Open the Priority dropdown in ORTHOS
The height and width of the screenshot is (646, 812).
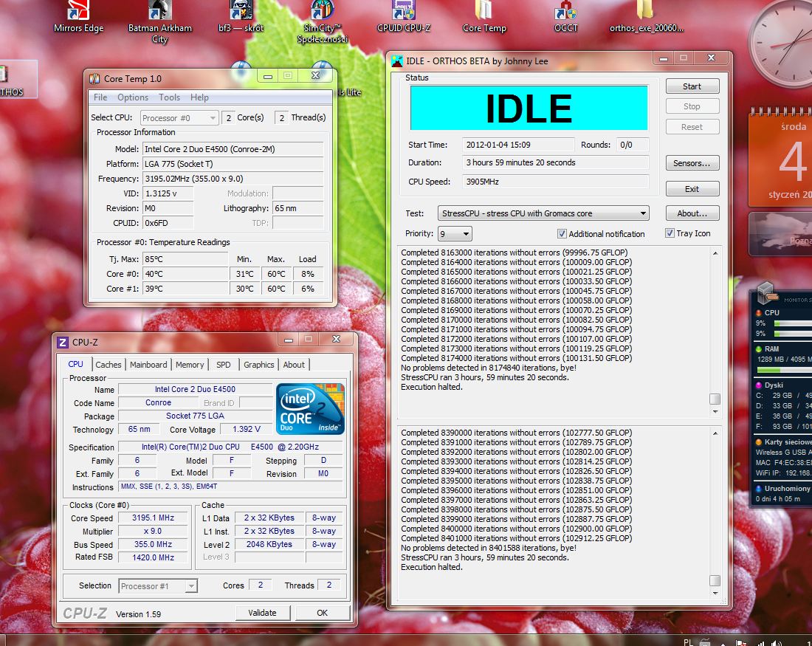455,233
